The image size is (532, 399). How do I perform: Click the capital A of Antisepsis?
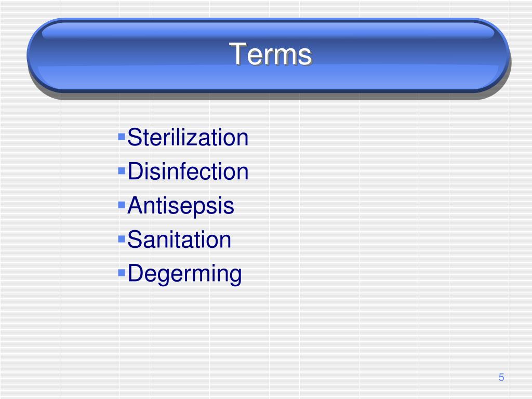pyautogui.click(x=136, y=205)
